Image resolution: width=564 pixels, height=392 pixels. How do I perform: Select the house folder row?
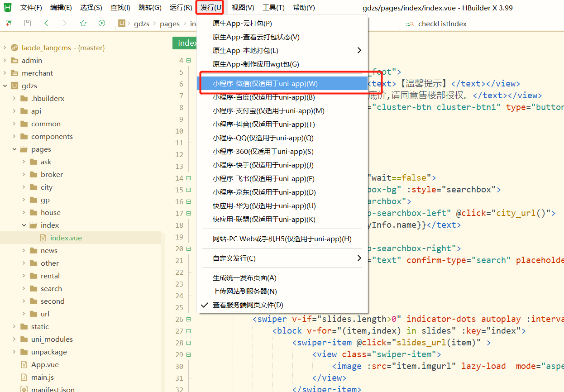point(81,212)
